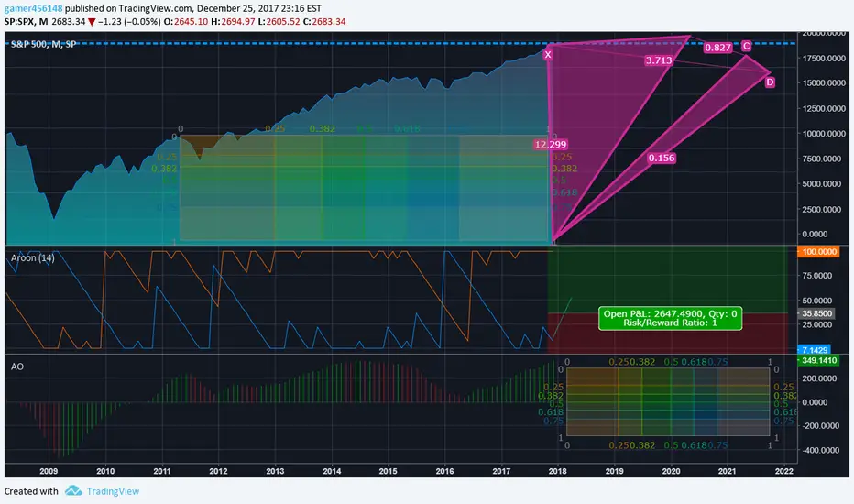The height and width of the screenshot is (504, 854).
Task: Click the dashed blue current-price line
Action: [400, 43]
